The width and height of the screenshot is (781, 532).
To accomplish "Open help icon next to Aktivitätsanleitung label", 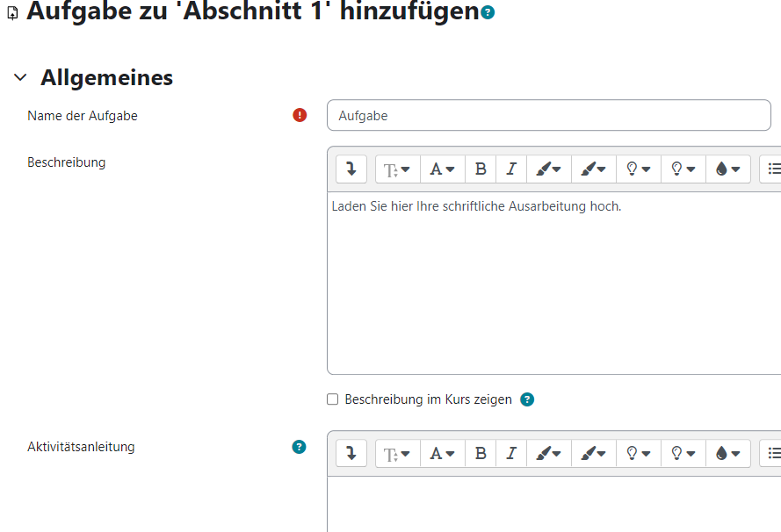I will [x=300, y=447].
